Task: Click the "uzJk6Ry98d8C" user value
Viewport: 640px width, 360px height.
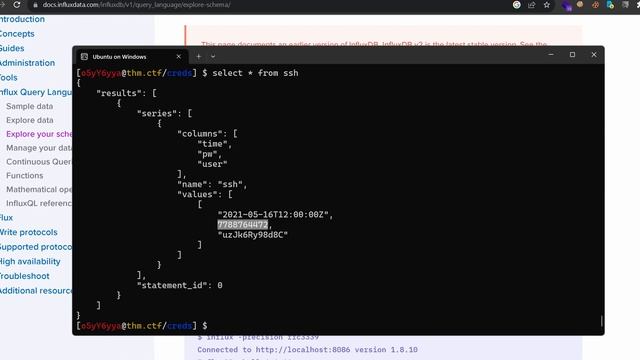Action: pyautogui.click(x=253, y=235)
